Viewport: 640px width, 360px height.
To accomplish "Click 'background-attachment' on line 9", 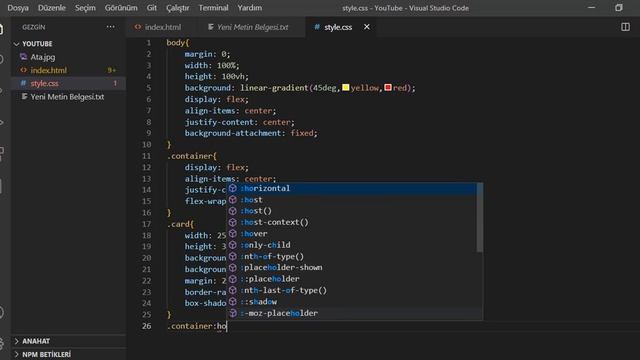I will (x=233, y=133).
